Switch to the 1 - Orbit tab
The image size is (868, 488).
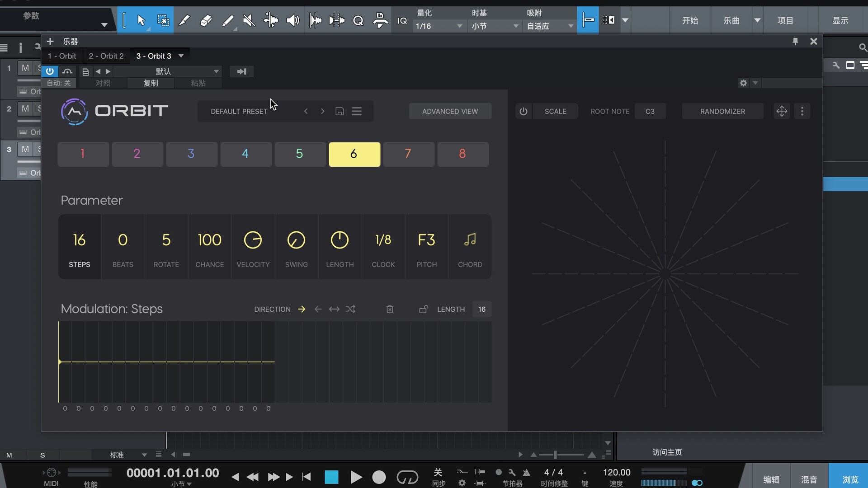(x=62, y=56)
